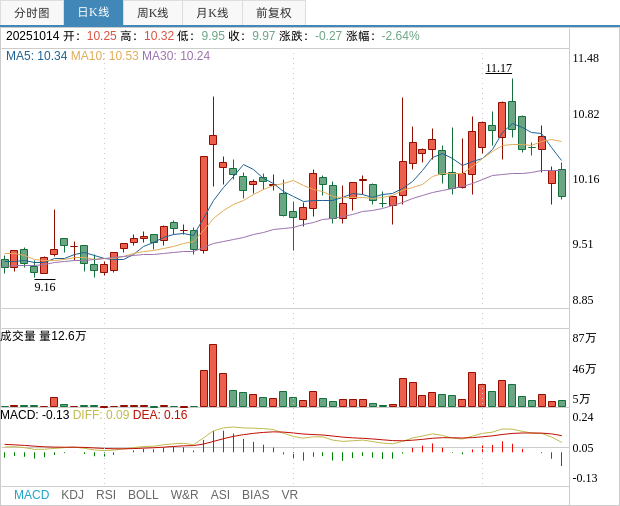Viewport: 620px width, 506px height.
Task: Open the 周K线 tab
Action: coord(153,13)
